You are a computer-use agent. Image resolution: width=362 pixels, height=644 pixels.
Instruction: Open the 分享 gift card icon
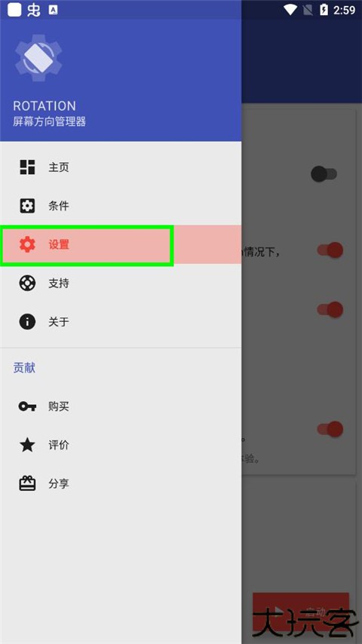[x=28, y=483]
